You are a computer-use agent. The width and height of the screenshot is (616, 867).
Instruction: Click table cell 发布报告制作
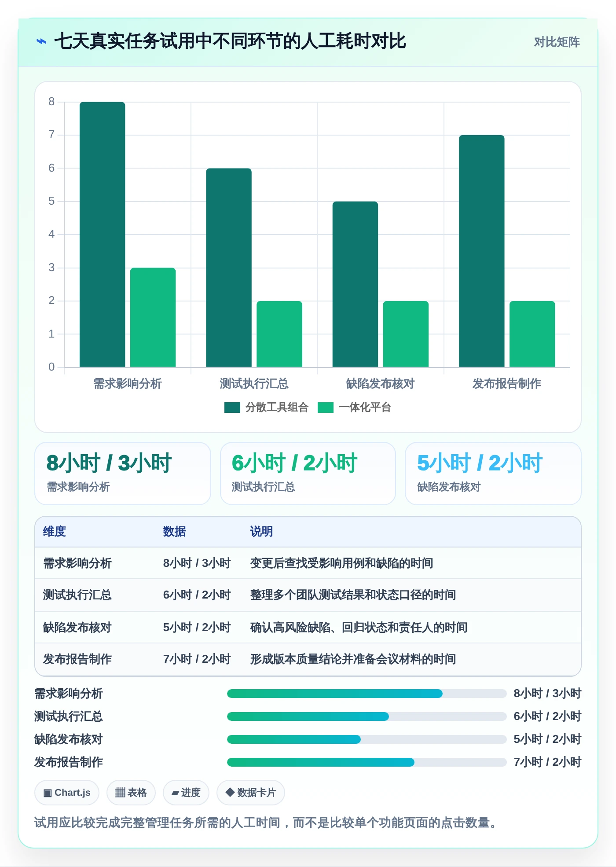click(77, 659)
